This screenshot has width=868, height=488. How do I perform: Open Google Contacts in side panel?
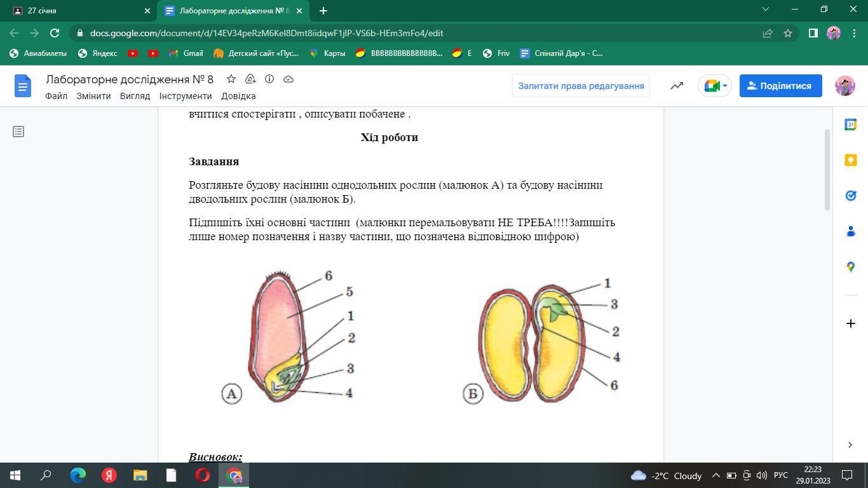(851, 231)
